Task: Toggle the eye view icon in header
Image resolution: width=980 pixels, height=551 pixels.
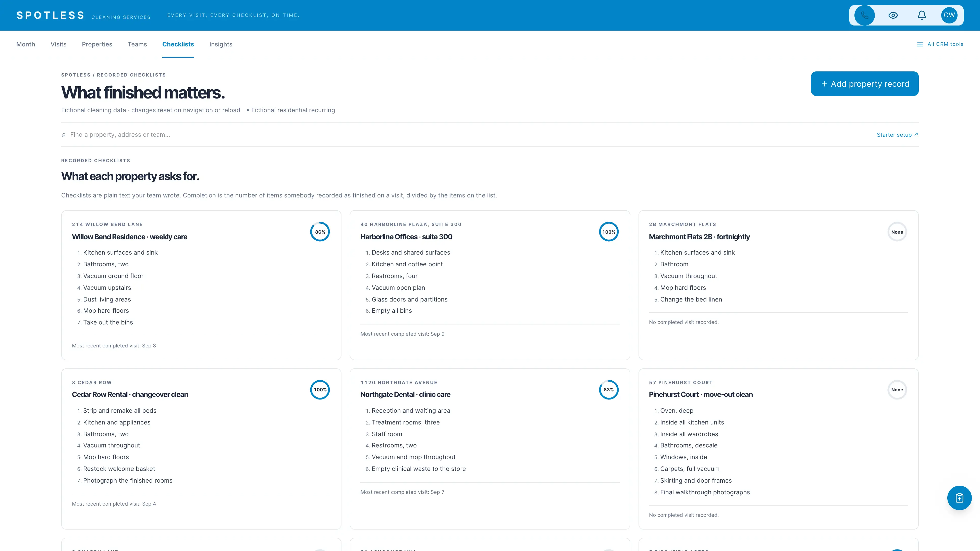Action: click(x=893, y=15)
